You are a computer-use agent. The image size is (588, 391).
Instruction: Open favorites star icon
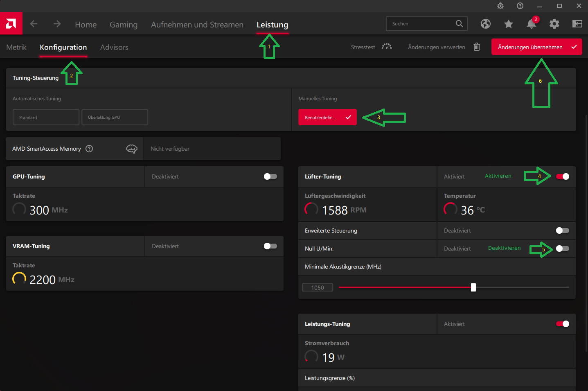pos(509,24)
